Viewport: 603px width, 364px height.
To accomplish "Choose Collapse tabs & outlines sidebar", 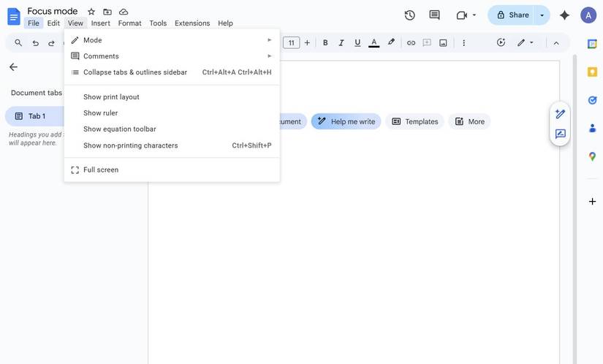I will pyautogui.click(x=172, y=72).
